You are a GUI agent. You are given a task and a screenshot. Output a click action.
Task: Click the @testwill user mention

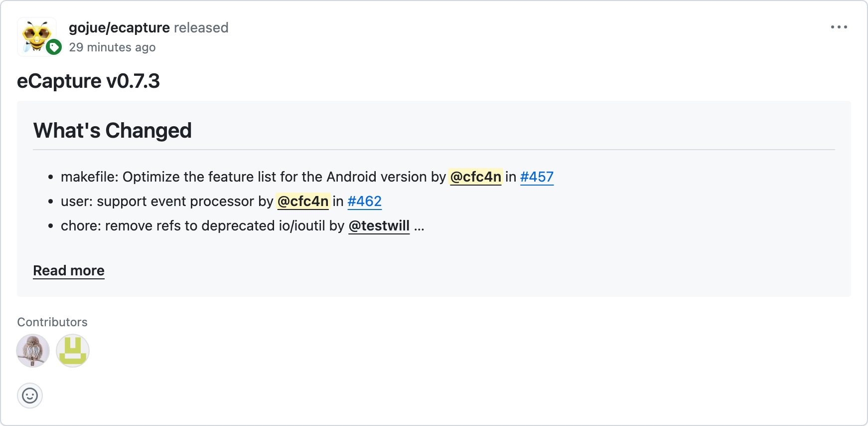coord(379,225)
